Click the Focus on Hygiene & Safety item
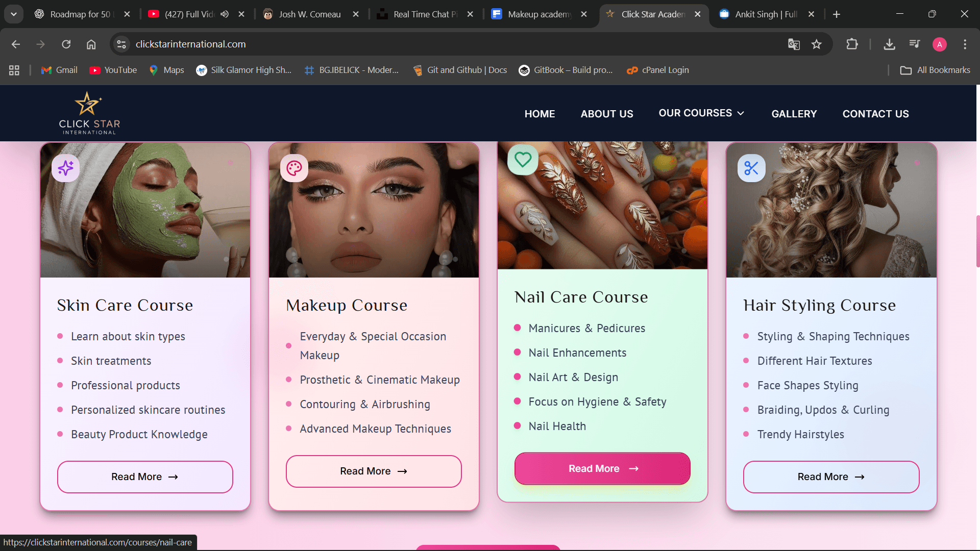 click(x=597, y=402)
